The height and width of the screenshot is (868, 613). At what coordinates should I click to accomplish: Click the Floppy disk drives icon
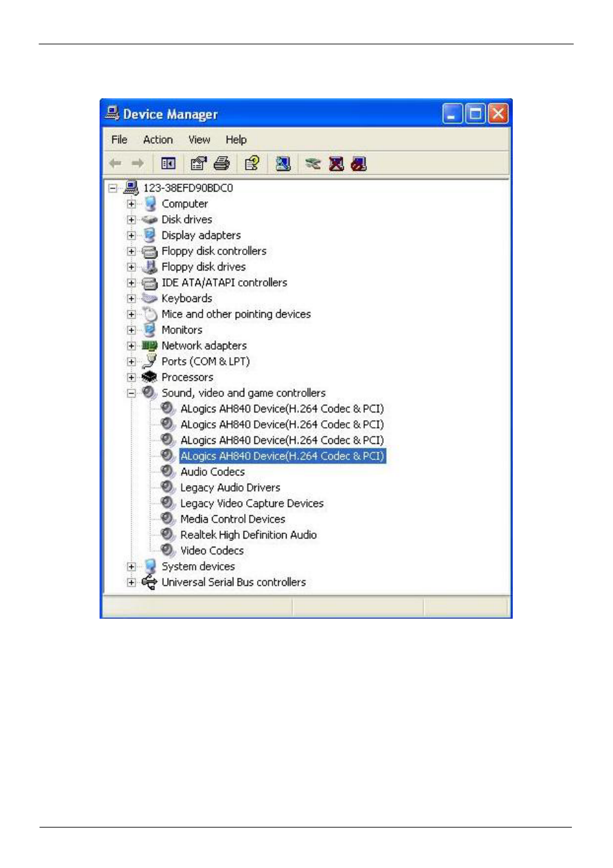[x=150, y=267]
